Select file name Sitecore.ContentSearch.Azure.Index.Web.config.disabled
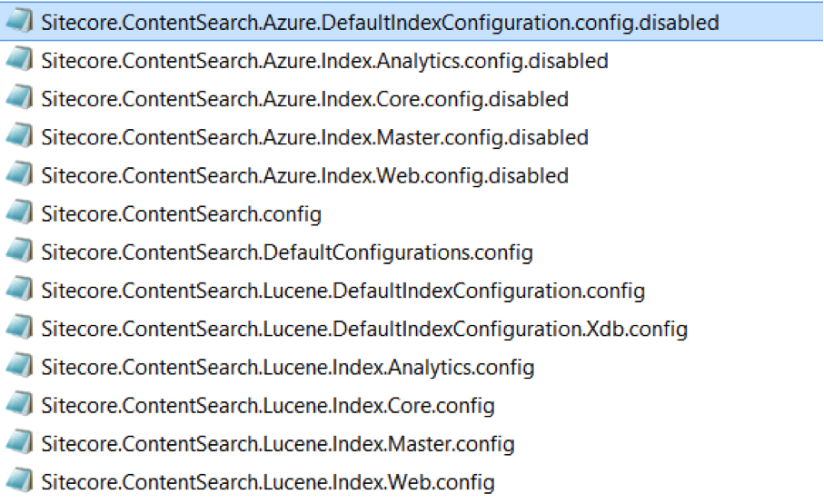 coord(304,176)
